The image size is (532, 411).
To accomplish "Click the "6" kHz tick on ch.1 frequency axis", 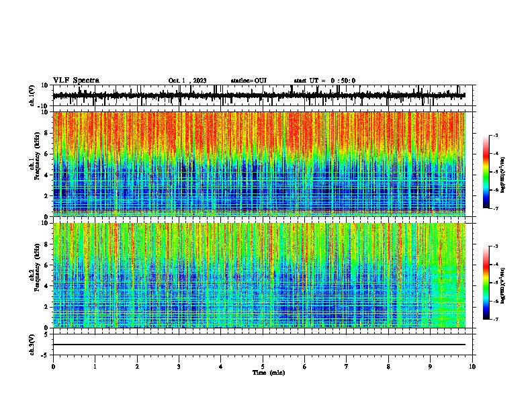I will pyautogui.click(x=46, y=154).
